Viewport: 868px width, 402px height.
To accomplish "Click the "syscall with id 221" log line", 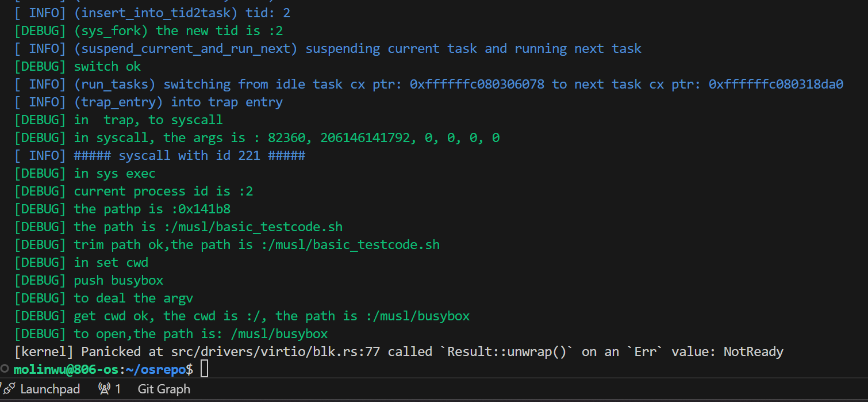I will point(190,155).
